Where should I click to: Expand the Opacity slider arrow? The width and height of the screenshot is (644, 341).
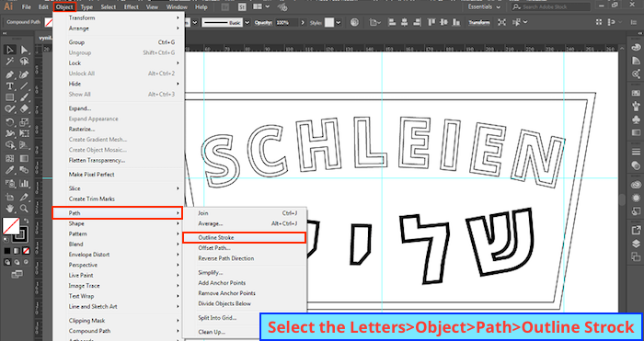tap(303, 23)
